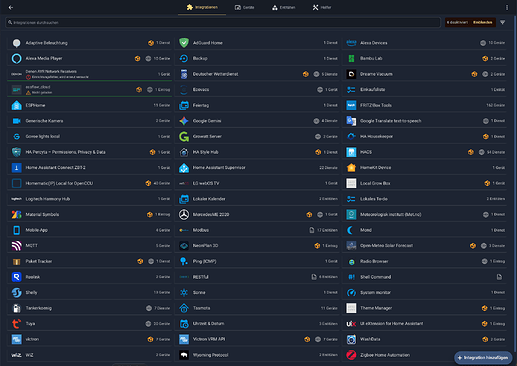
Task: Click the ESPHome house icon
Action: tap(16, 105)
